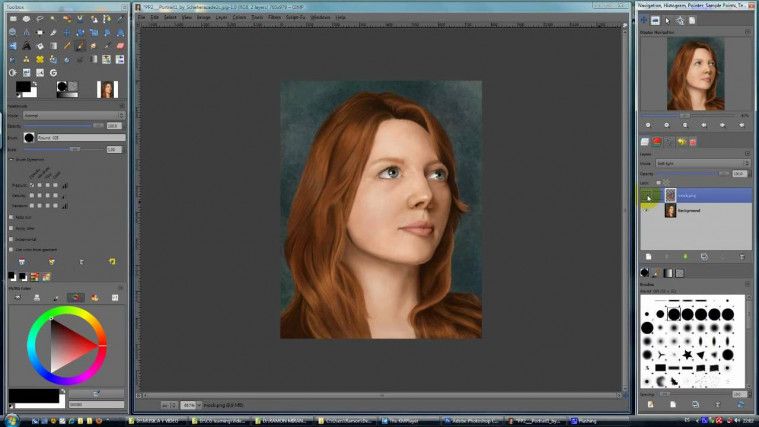The width and height of the screenshot is (759, 427).
Task: Click the large foreground color box below wheel
Action: coord(33,395)
